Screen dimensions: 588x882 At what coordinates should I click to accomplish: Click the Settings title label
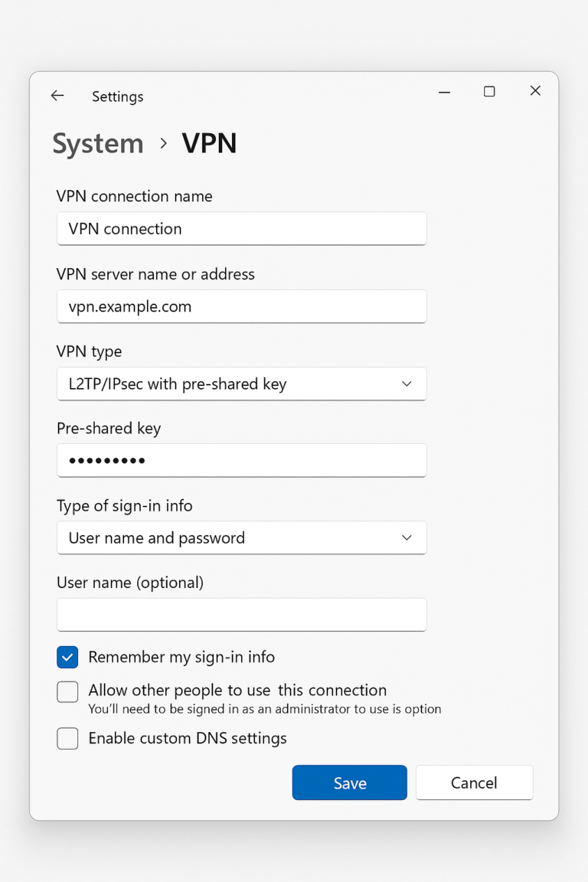pyautogui.click(x=117, y=96)
